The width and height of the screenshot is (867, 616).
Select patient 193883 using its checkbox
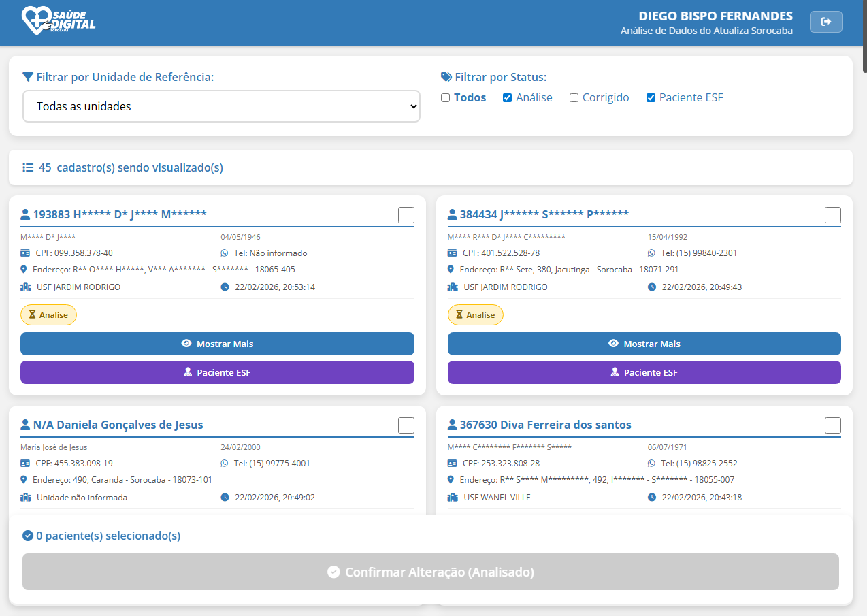point(406,215)
